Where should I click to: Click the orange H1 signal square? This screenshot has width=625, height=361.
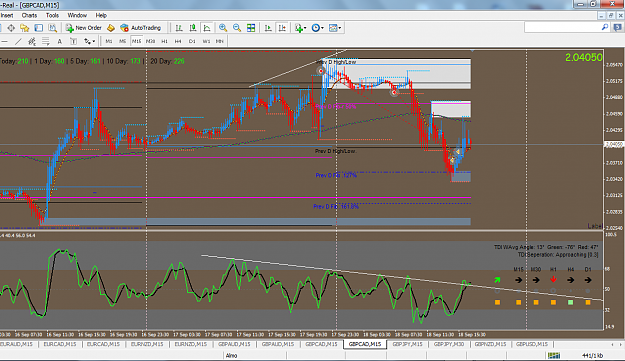pos(553,302)
